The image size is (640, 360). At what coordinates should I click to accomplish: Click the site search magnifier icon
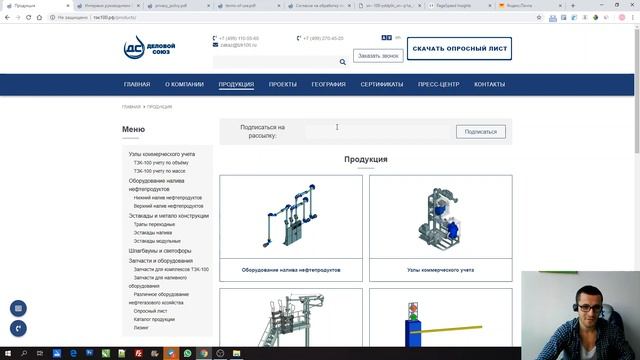[x=342, y=62]
